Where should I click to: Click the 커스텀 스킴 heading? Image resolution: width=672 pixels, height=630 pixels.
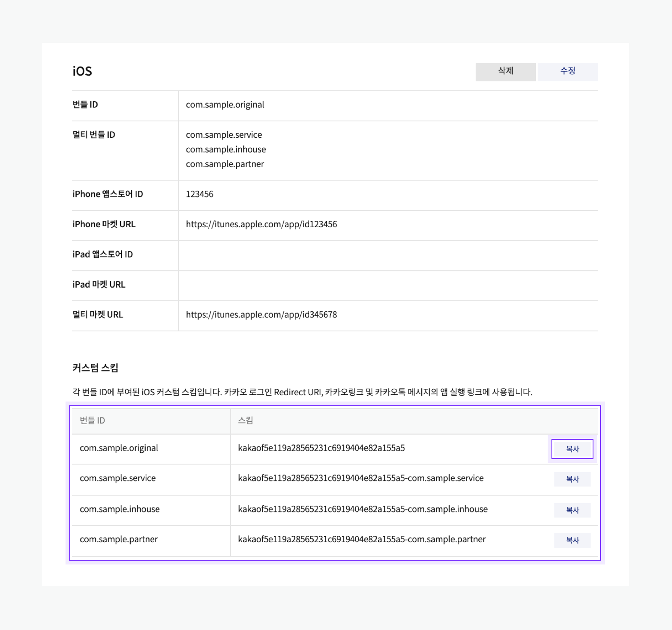pos(95,368)
